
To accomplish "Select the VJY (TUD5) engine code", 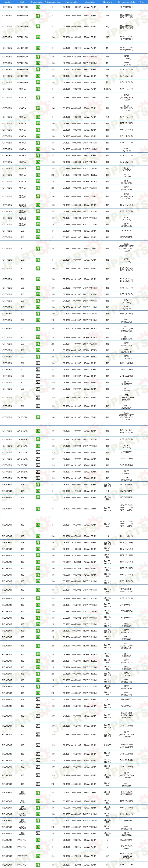I will [x=126, y=453].
